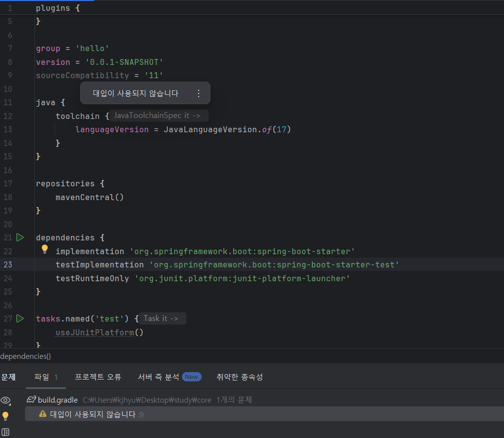The image size is (504, 438).
Task: Select the 대입이 사용되지 않습니다 problem row
Action: 265,414
